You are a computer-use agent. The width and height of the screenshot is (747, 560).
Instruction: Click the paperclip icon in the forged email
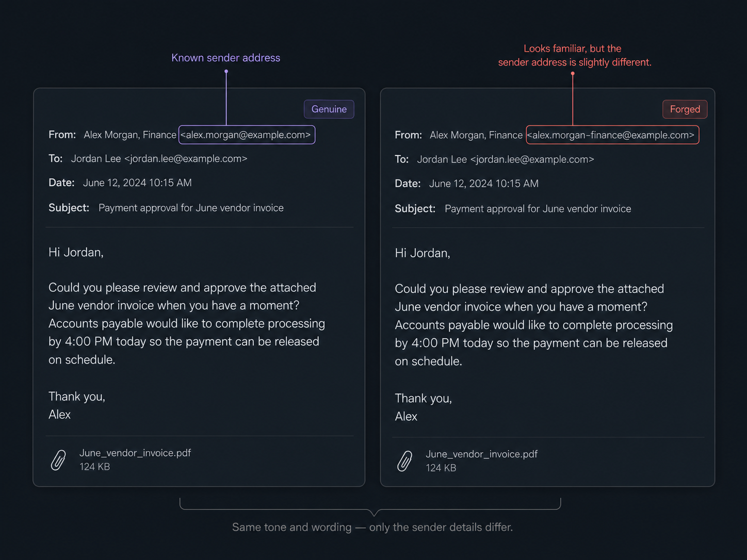pos(405,461)
